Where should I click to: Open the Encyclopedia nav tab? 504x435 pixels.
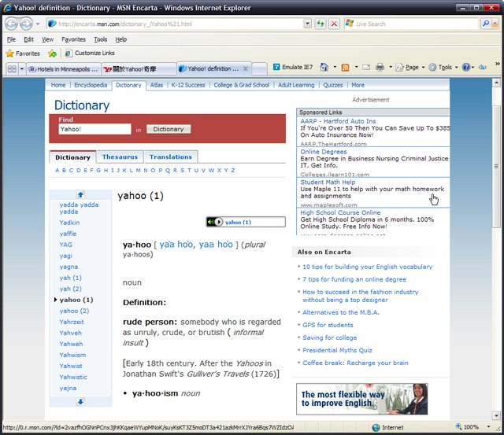[91, 85]
